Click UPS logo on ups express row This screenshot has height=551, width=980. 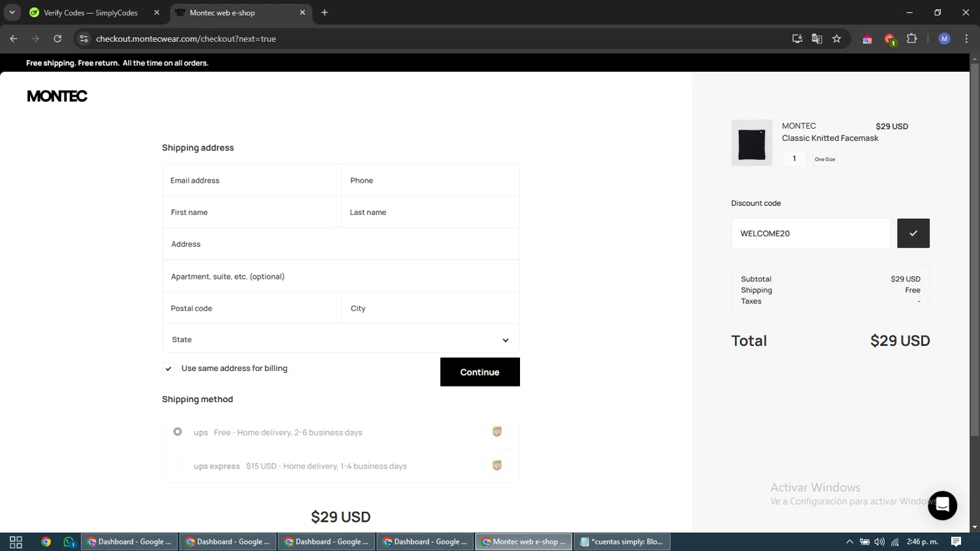click(497, 465)
